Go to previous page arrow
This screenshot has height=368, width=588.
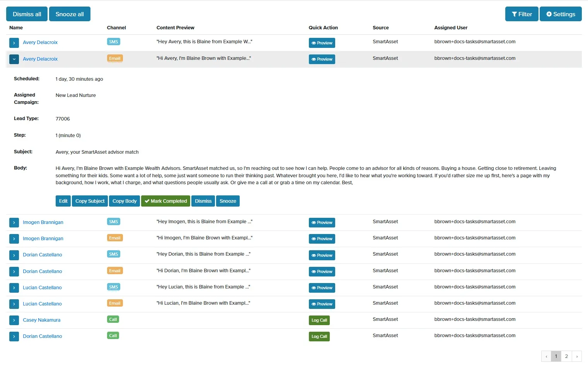546,356
